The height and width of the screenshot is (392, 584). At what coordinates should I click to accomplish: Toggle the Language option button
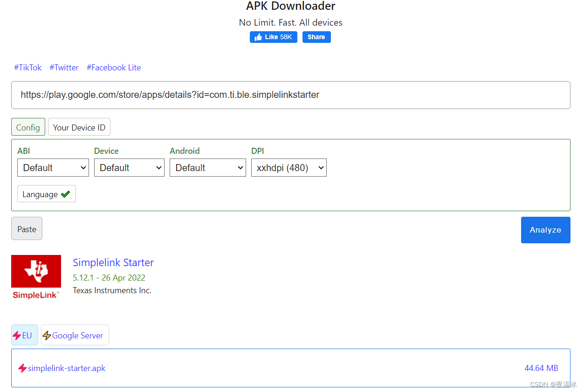(47, 194)
